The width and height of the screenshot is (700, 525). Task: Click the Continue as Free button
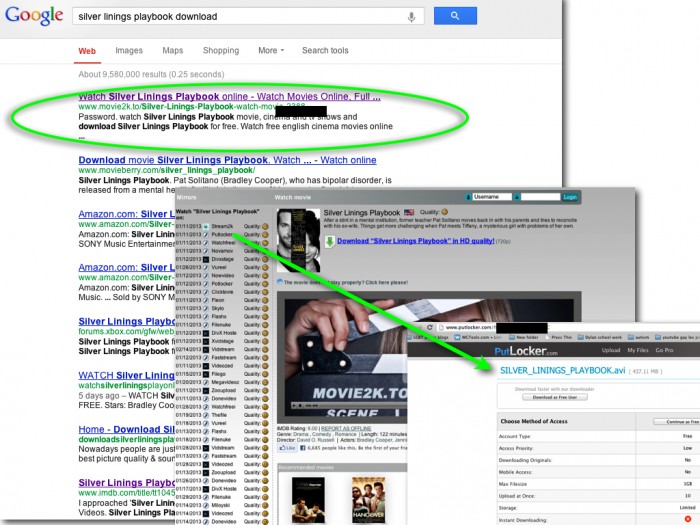pos(677,421)
